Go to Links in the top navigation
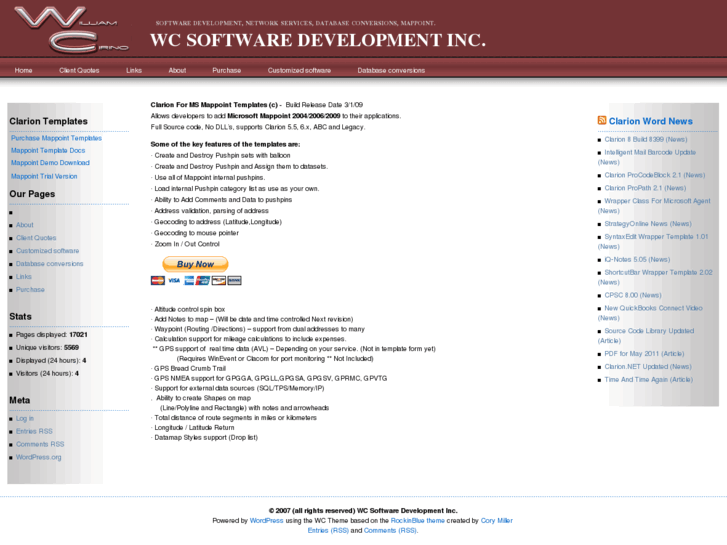The height and width of the screenshot is (545, 727). tap(134, 71)
